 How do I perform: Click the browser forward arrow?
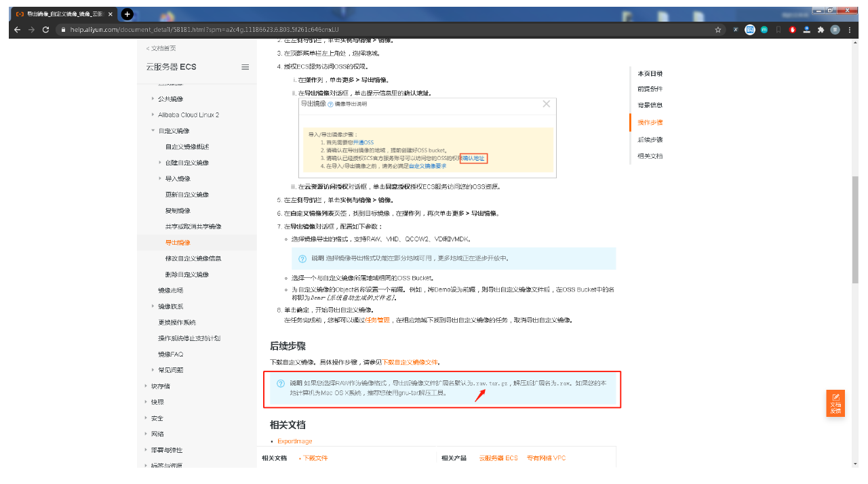tap(31, 30)
